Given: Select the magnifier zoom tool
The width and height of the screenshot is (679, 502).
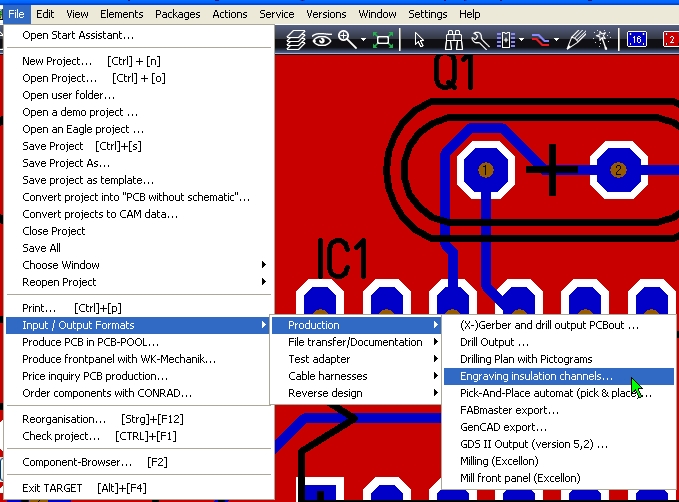Looking at the screenshot, I should click(346, 40).
